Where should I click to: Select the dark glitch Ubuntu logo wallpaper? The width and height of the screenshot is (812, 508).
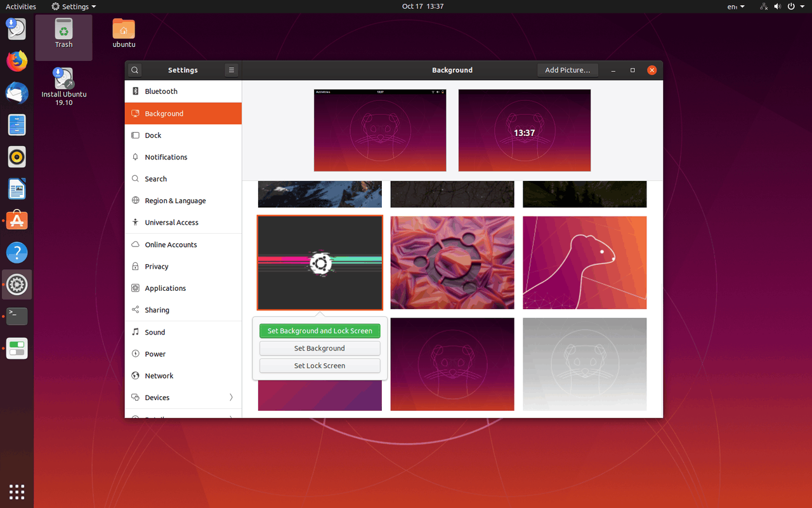[320, 263]
